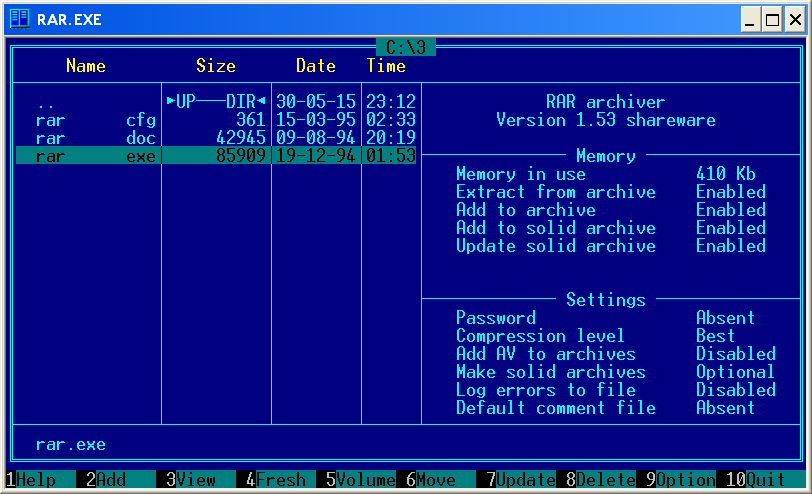Close the RAR.EXE window
This screenshot has height=494, width=812.
795,20
